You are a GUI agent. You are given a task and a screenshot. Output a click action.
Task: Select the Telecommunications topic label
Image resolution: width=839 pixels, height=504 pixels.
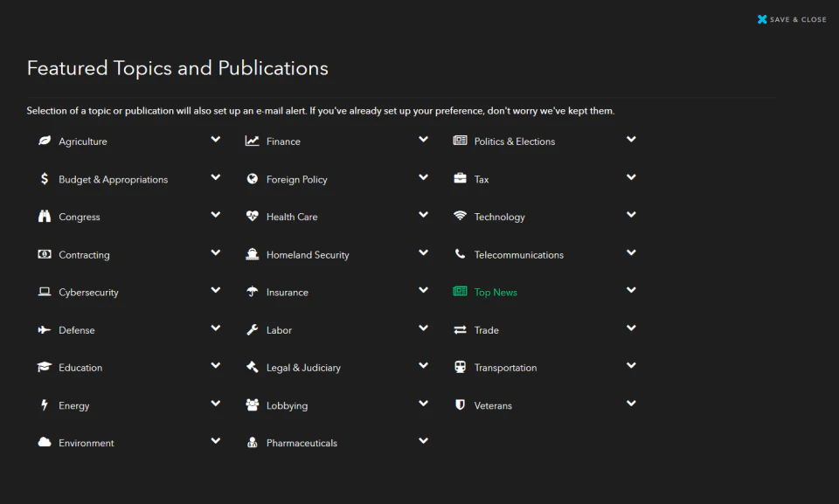click(518, 255)
